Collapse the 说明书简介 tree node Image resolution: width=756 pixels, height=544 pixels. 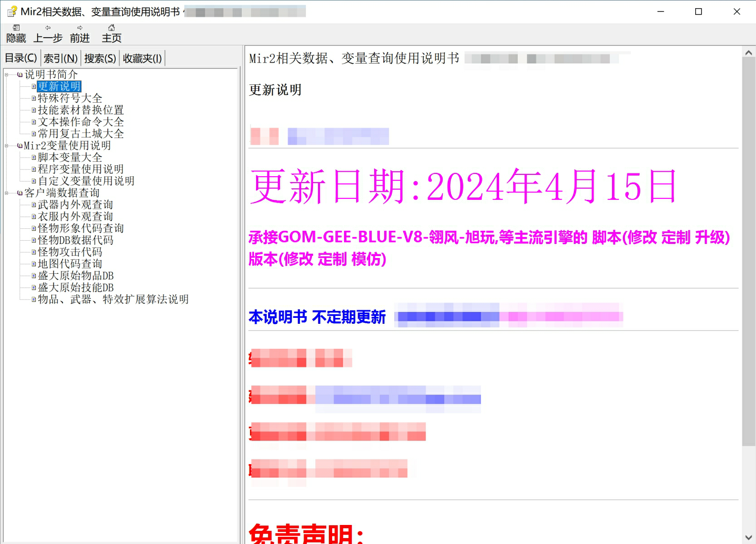pos(7,74)
